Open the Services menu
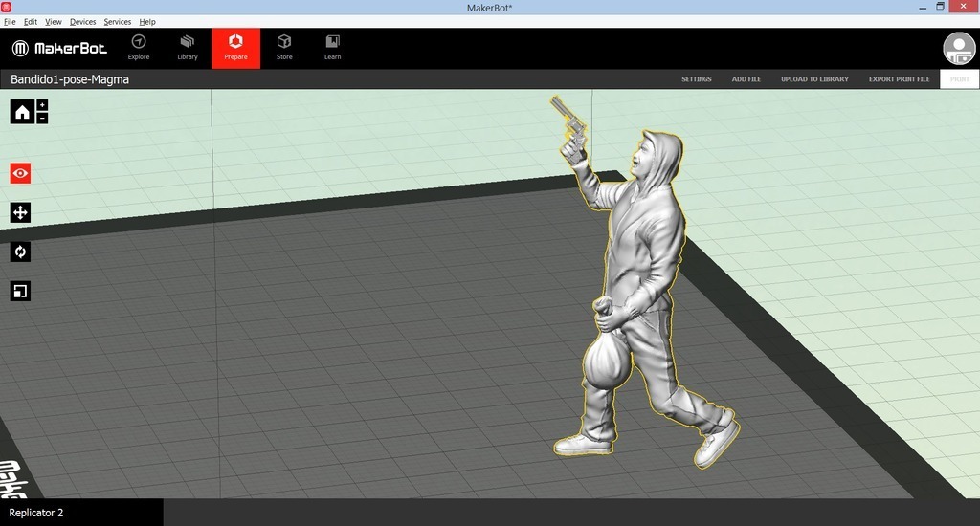This screenshot has height=526, width=980. 118,21
